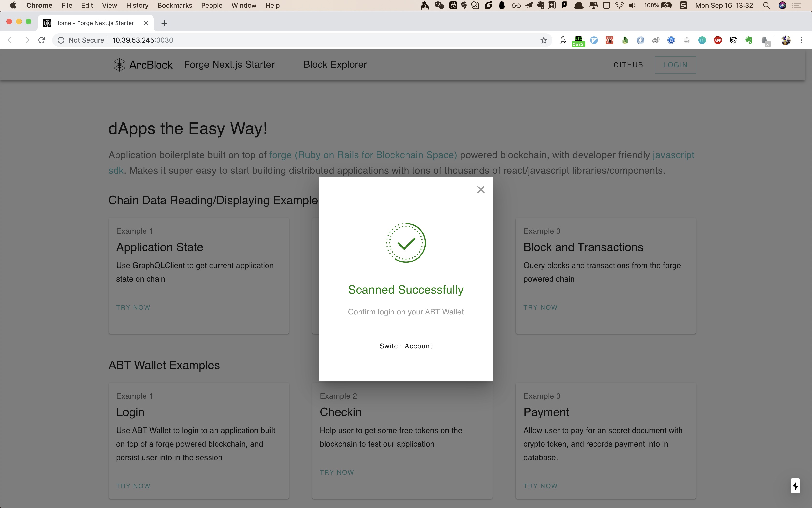Click TRY NOW under Block and Transactions

540,307
